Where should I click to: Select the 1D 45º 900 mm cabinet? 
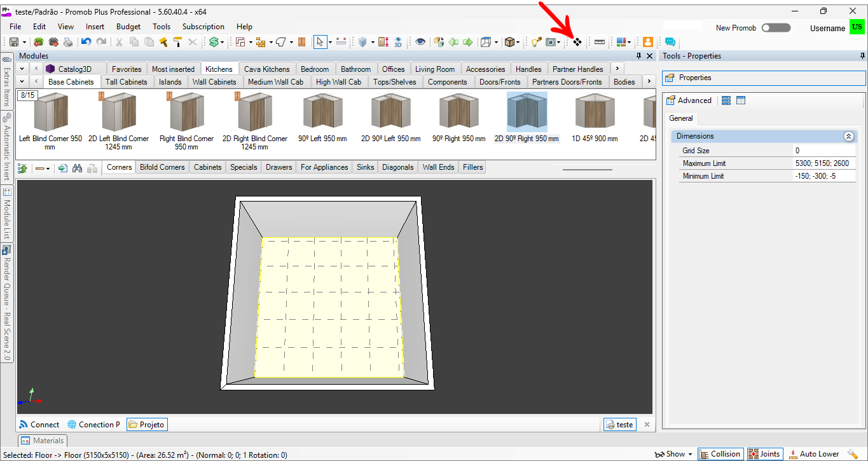[x=595, y=118]
